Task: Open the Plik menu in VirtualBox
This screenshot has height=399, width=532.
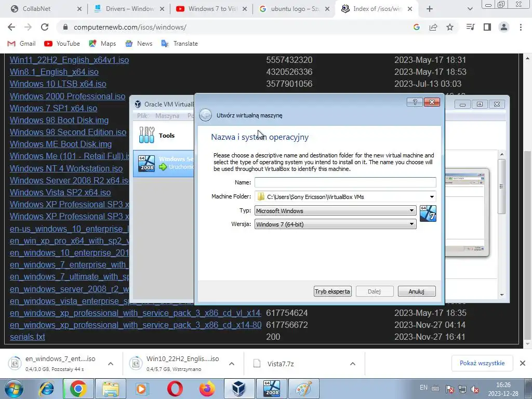Action: coord(142,116)
